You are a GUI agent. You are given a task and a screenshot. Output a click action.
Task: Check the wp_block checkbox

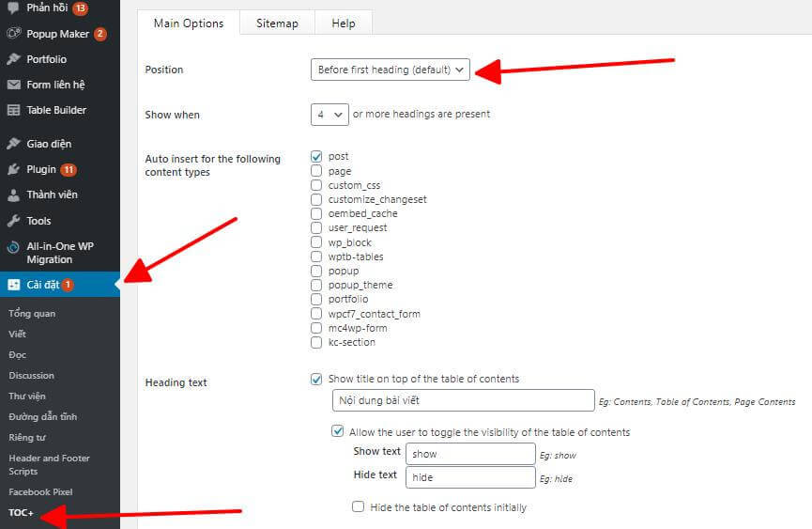pyautogui.click(x=316, y=242)
